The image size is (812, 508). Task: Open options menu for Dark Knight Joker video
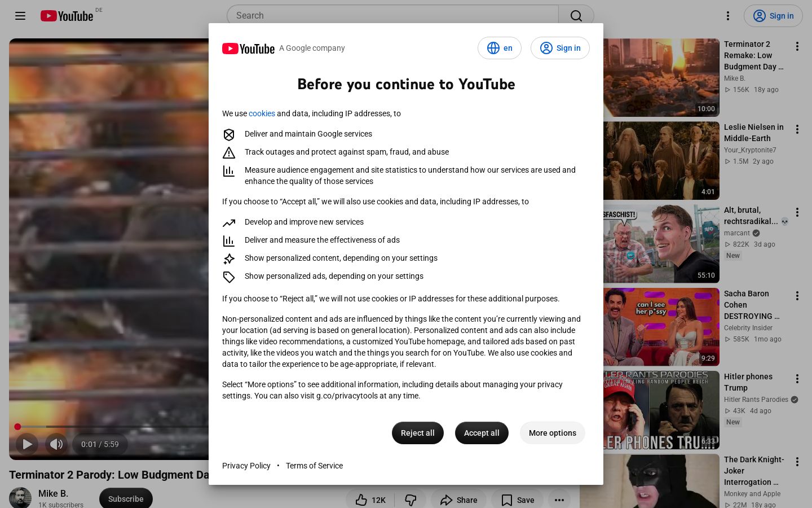pyautogui.click(x=797, y=462)
